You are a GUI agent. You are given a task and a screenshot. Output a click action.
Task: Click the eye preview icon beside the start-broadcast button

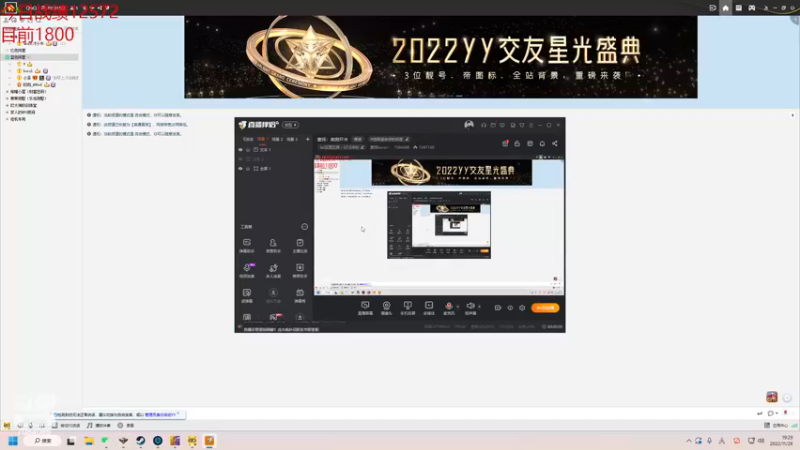510,308
